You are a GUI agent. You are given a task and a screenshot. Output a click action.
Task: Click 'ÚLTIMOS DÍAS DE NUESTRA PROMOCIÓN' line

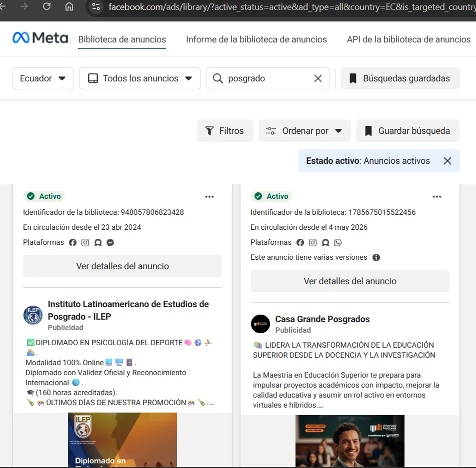(116, 403)
